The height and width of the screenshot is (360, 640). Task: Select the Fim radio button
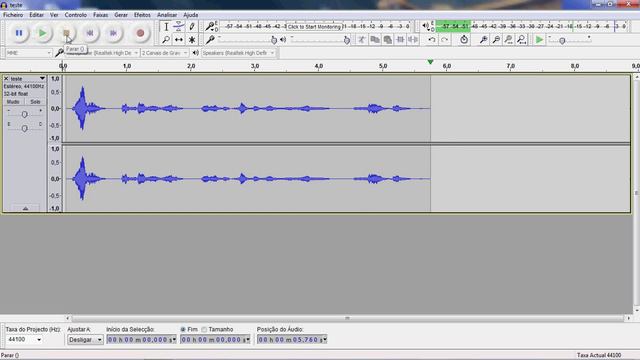[183, 329]
